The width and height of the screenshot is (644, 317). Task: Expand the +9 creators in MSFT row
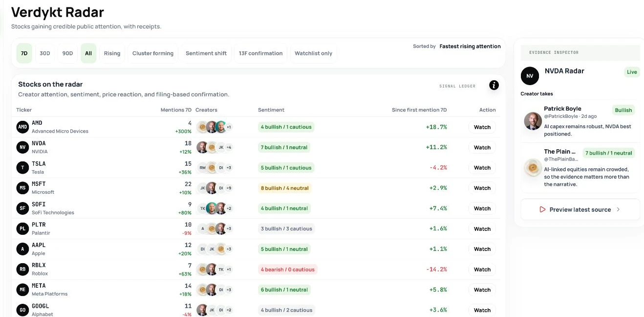click(229, 188)
